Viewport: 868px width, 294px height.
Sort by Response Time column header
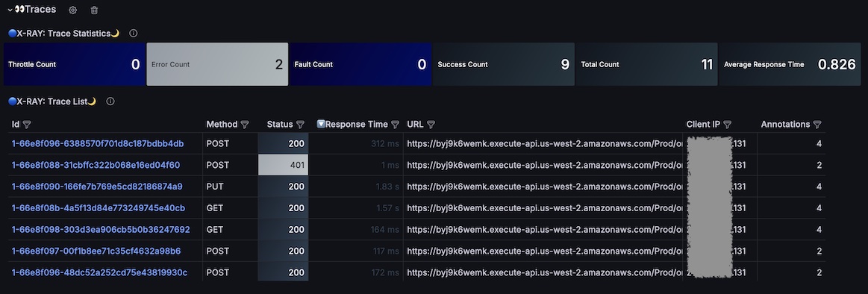tap(357, 125)
